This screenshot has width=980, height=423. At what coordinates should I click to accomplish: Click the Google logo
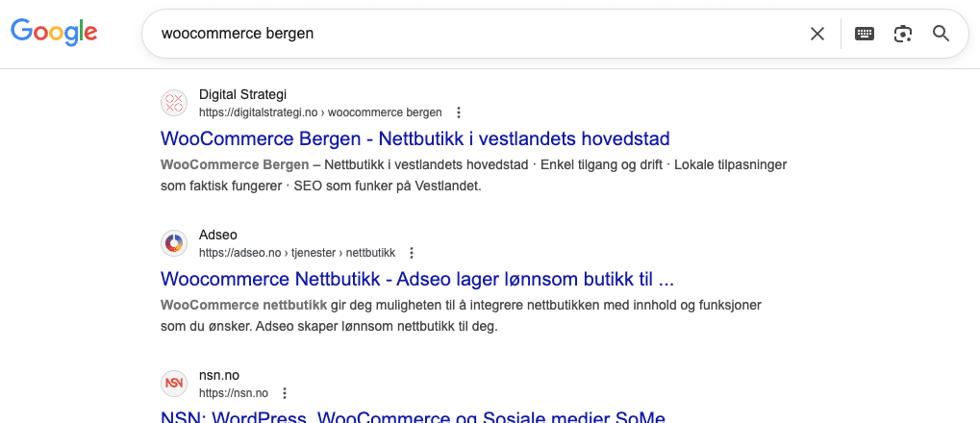(x=54, y=33)
